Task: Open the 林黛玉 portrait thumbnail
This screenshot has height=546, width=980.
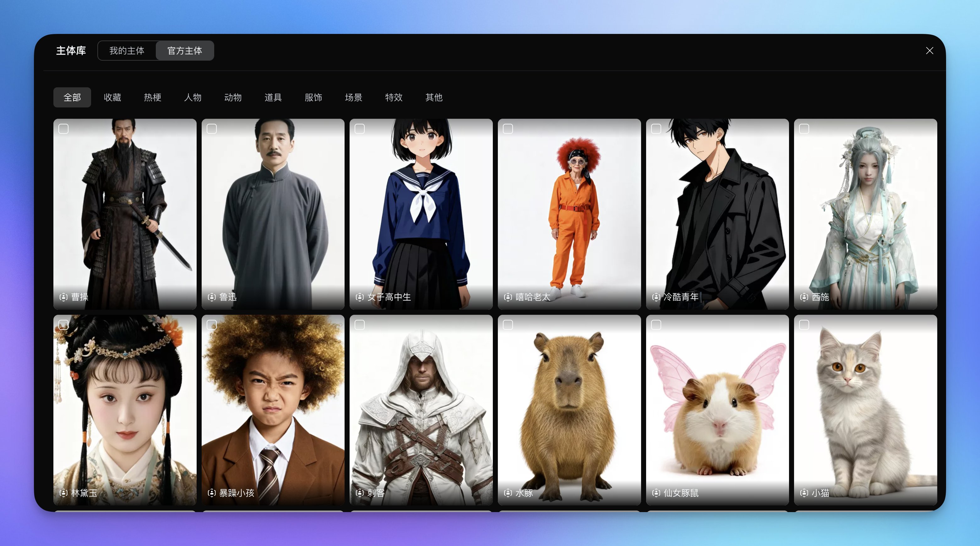Action: (x=125, y=409)
